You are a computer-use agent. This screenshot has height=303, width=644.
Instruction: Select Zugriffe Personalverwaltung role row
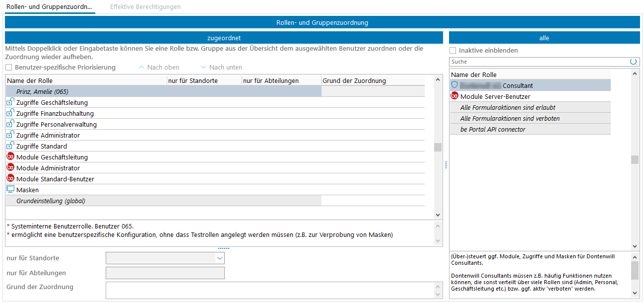pyautogui.click(x=57, y=124)
